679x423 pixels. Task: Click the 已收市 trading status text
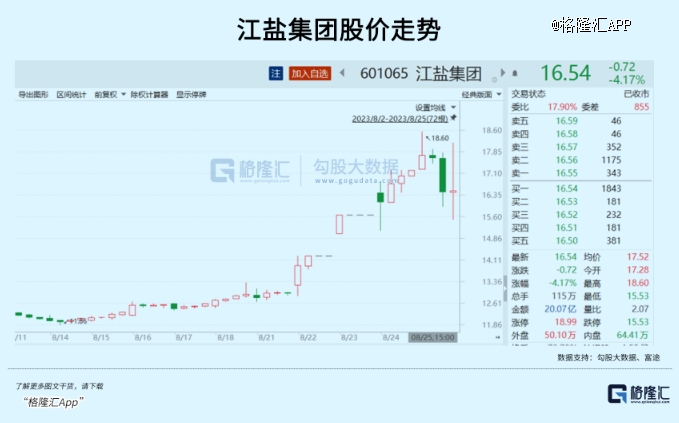636,94
